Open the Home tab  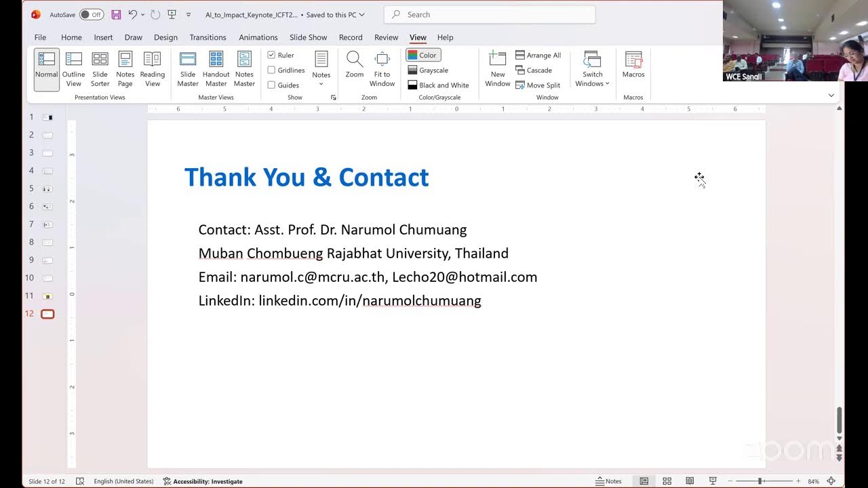click(x=71, y=37)
